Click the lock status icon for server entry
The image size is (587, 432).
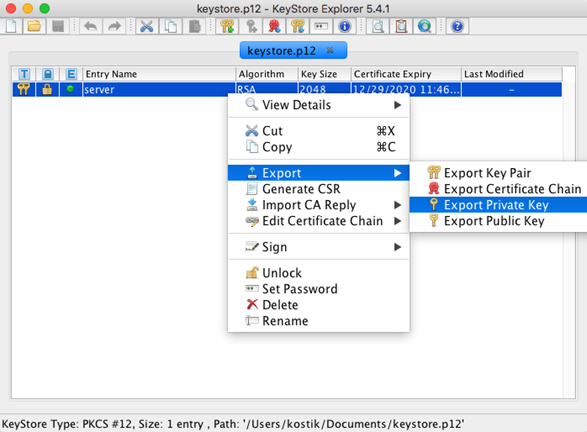click(x=47, y=89)
